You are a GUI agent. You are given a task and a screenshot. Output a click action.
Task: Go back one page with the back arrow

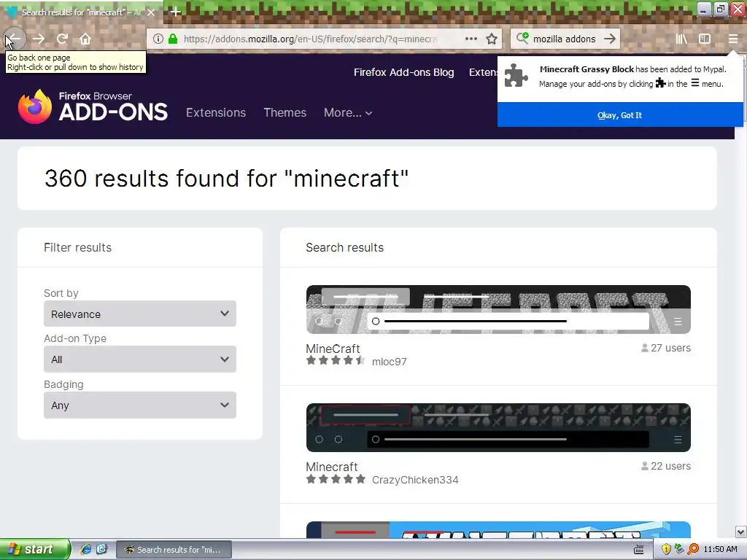(15, 39)
